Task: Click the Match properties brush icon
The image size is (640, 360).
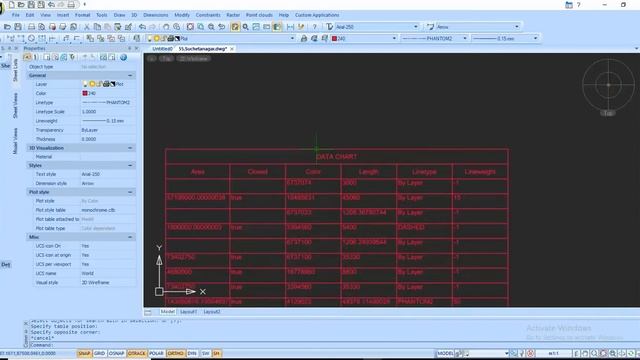Action: [x=128, y=27]
